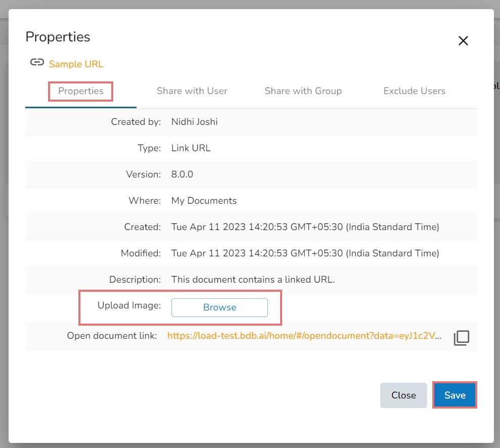Click the My Documents location value
The width and height of the screenshot is (500, 448).
(x=204, y=201)
